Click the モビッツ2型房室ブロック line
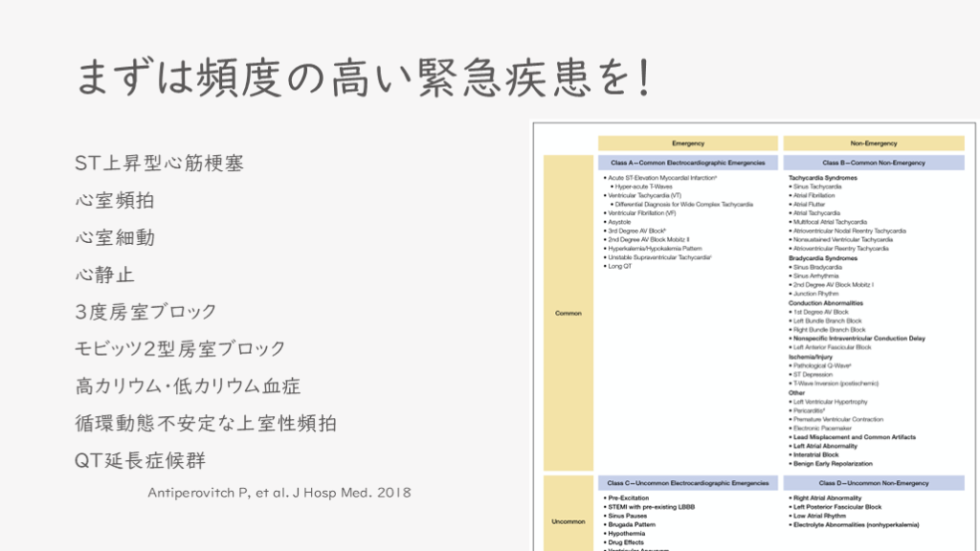The width and height of the screenshot is (980, 551). 180,349
